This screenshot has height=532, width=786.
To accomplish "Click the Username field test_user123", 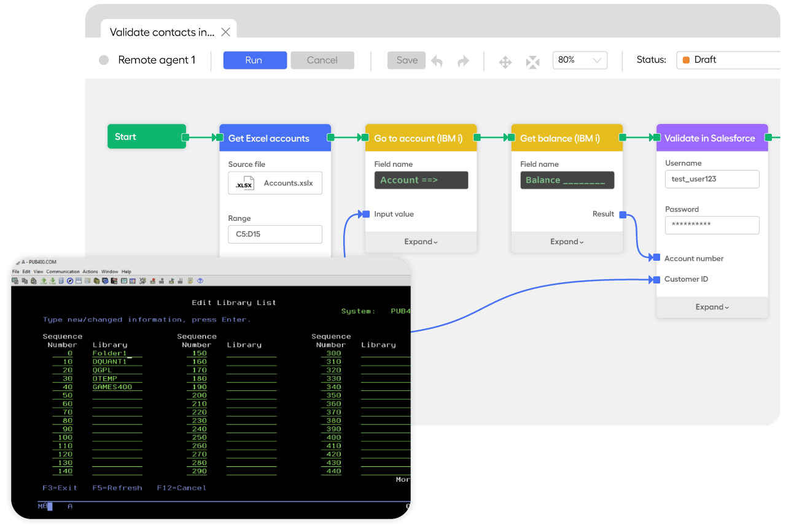I will click(712, 179).
